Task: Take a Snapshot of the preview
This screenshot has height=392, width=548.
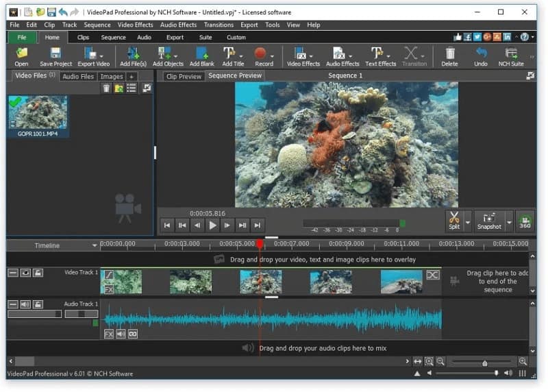Action: point(489,220)
